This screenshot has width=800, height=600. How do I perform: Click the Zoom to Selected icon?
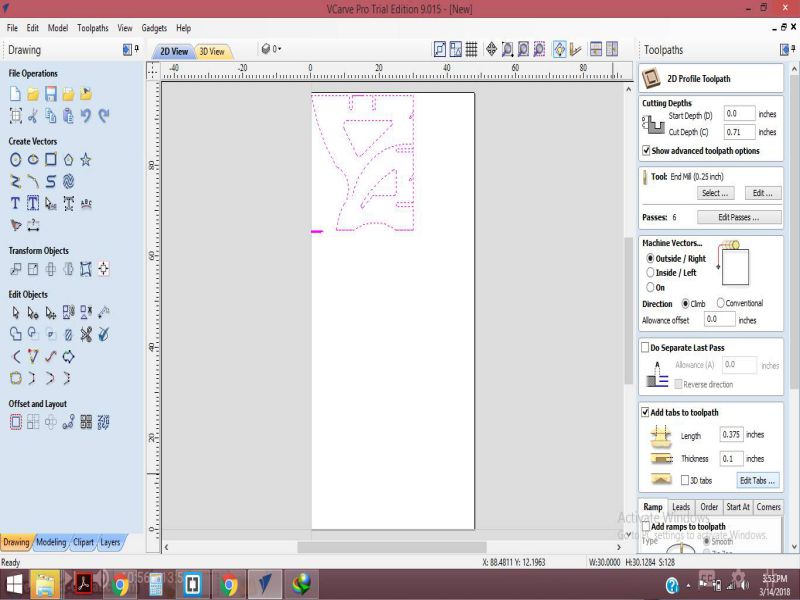click(539, 49)
